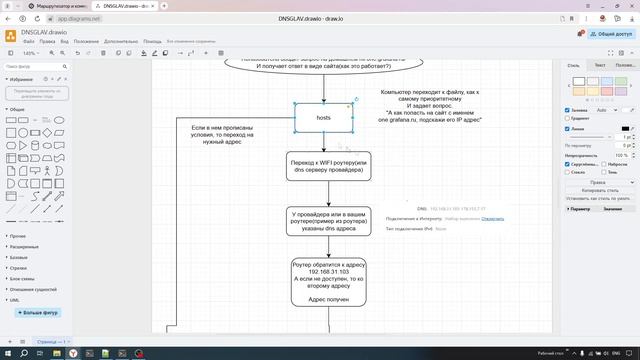
Task: Pick the light blue style swatch
Action: click(x=607, y=81)
